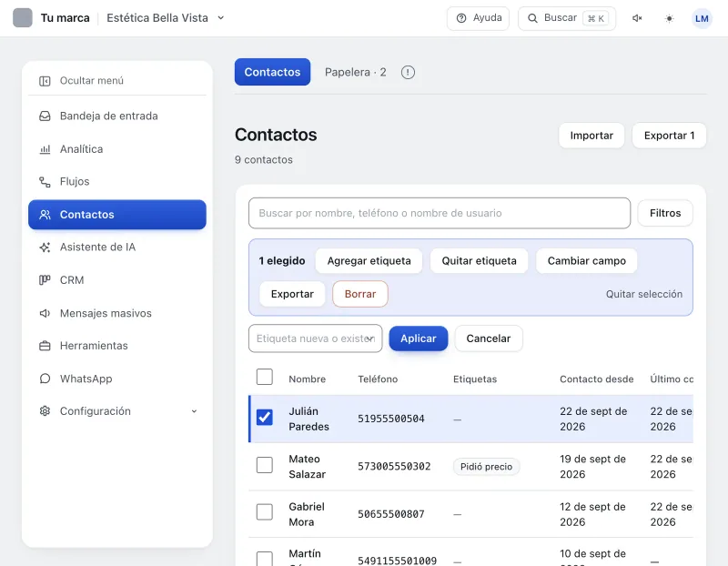Focus the contact search field
The height and width of the screenshot is (566, 728).
click(x=440, y=213)
